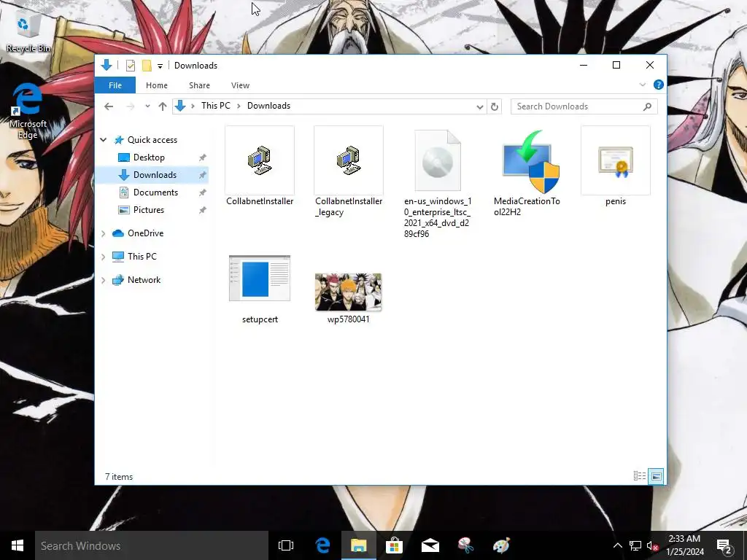This screenshot has height=560, width=747.
Task: Select the CollabnetInstaller_legacy file icon
Action: coord(349,160)
